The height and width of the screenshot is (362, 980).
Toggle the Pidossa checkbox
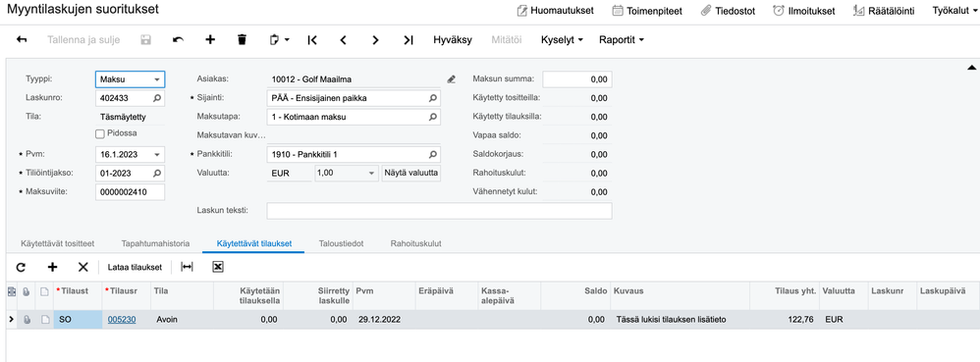(x=99, y=133)
